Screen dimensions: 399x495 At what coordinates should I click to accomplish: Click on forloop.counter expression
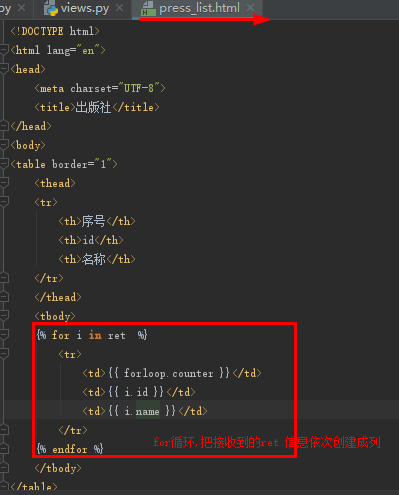click(x=169, y=373)
